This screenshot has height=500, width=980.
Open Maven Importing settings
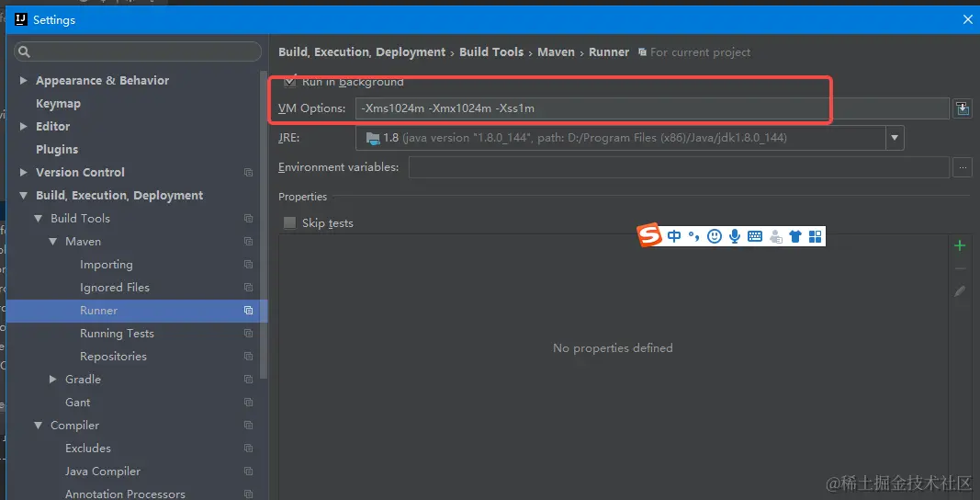107,265
